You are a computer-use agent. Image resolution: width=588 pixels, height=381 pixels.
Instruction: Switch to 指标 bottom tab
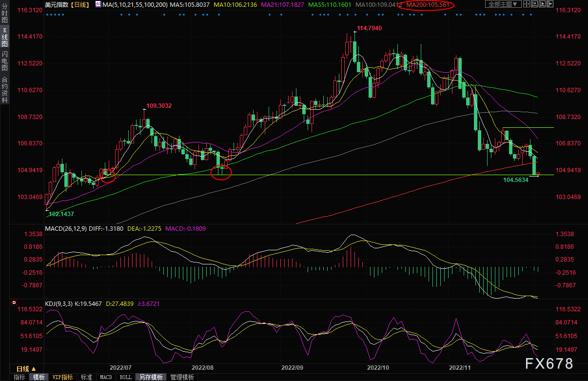pos(19,377)
